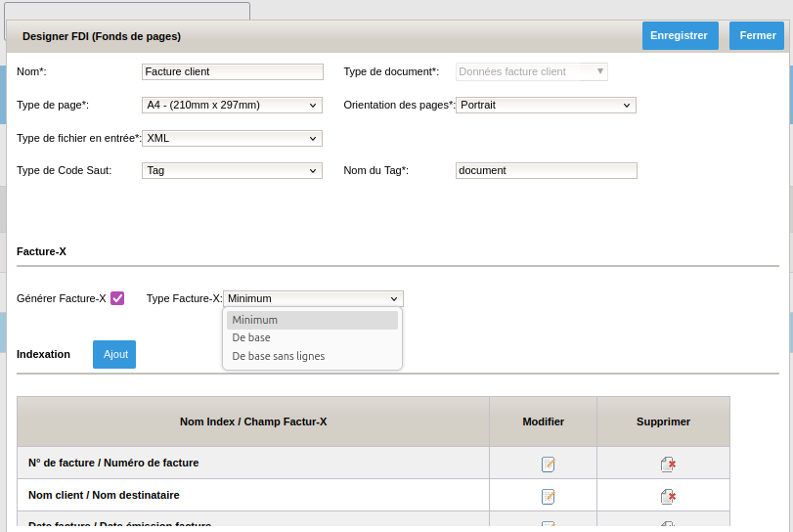Open the Type de Code Saut dropdown

232,170
